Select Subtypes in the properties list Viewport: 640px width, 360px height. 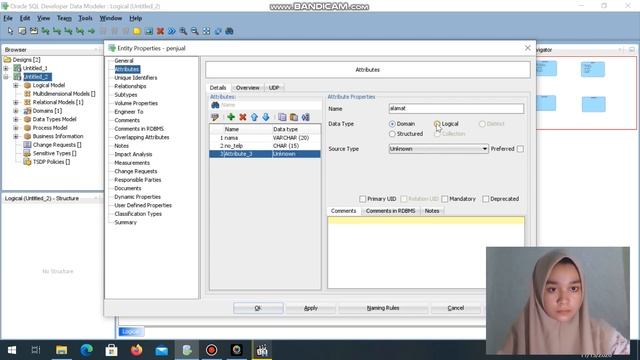[x=126, y=95]
